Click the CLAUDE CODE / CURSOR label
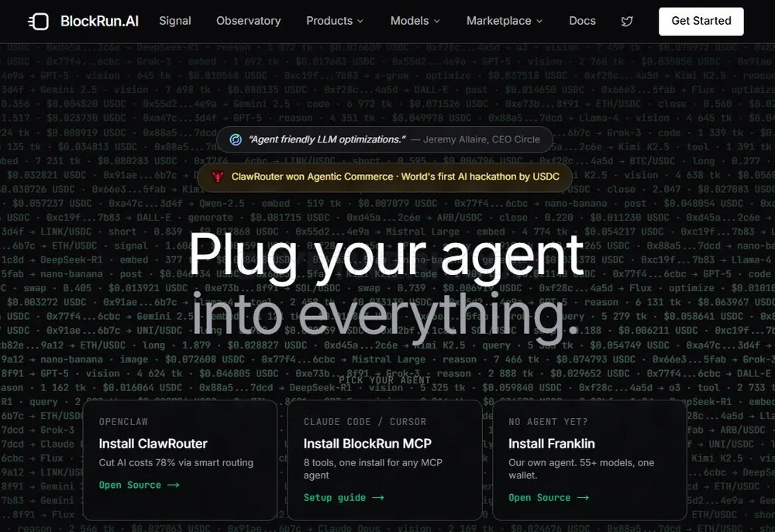This screenshot has height=532, width=775. [365, 422]
